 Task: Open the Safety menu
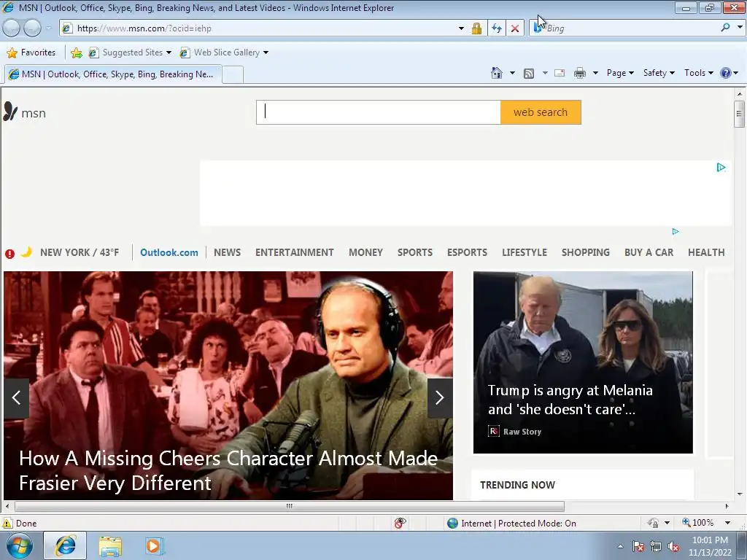coord(659,73)
